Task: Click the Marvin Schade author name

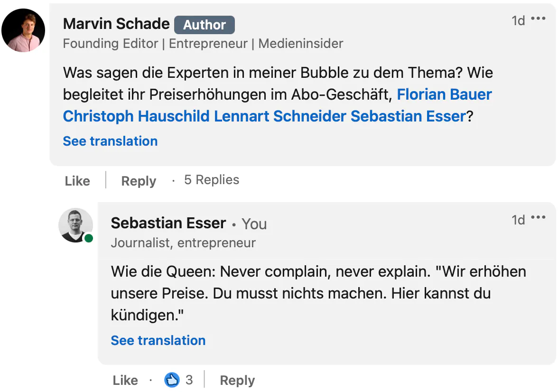Action: click(x=116, y=24)
